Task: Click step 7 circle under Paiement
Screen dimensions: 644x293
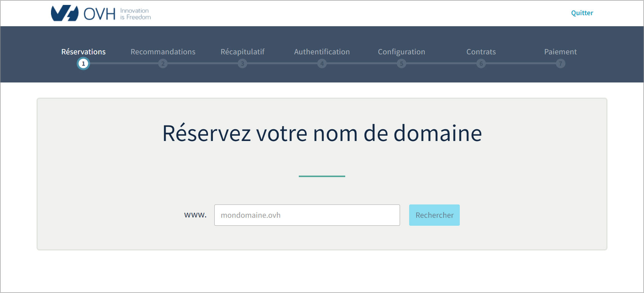Action: click(x=560, y=63)
